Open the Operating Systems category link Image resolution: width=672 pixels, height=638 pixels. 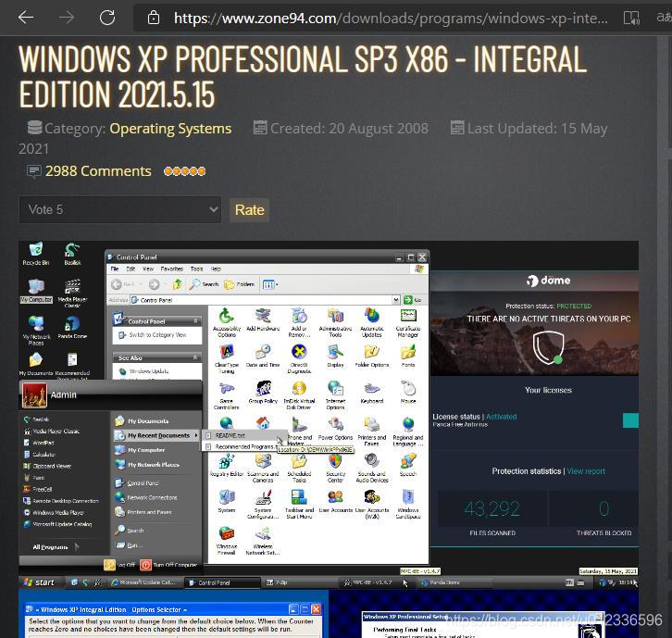tap(170, 128)
